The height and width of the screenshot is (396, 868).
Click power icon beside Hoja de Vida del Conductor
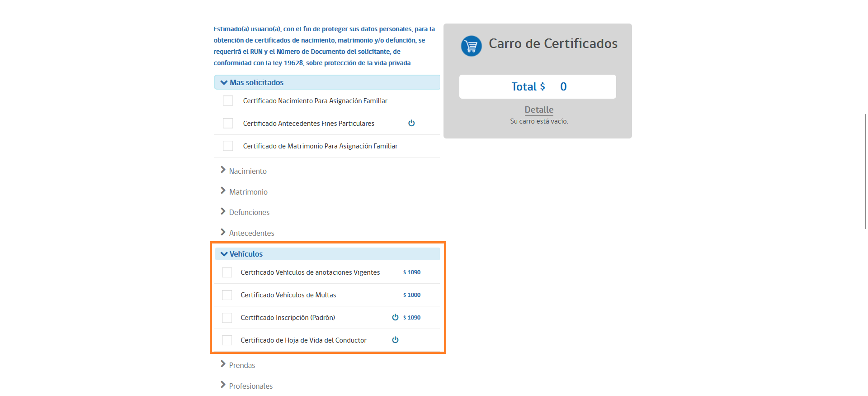(395, 340)
